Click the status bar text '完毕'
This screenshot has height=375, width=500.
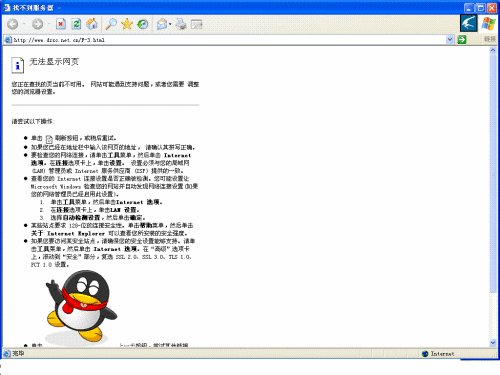click(18, 353)
